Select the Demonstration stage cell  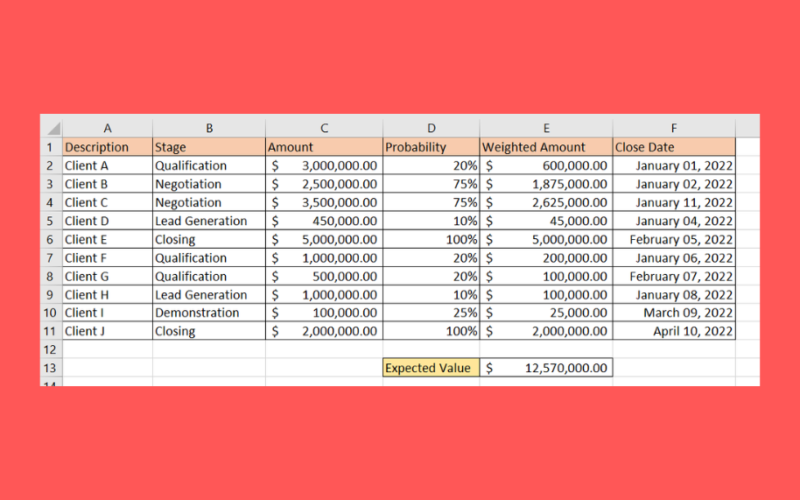click(x=208, y=313)
